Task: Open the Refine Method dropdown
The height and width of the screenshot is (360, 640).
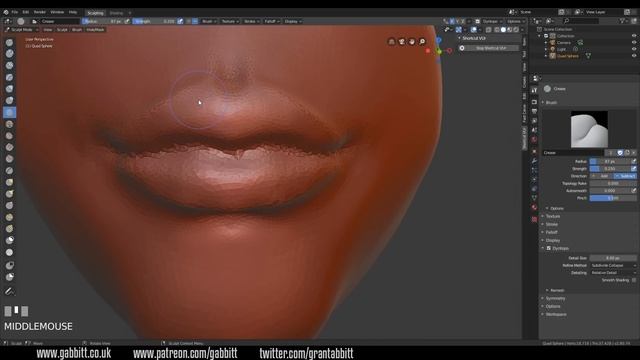Action: coord(613,265)
